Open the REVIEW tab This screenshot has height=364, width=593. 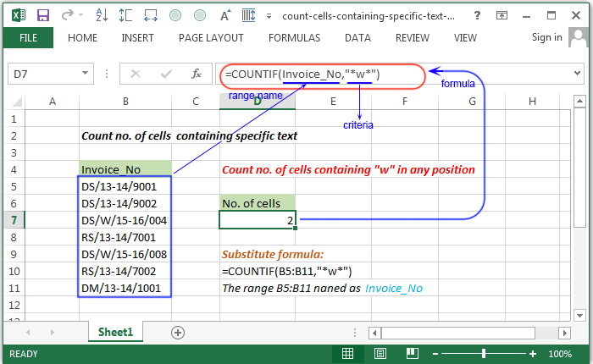click(x=413, y=38)
